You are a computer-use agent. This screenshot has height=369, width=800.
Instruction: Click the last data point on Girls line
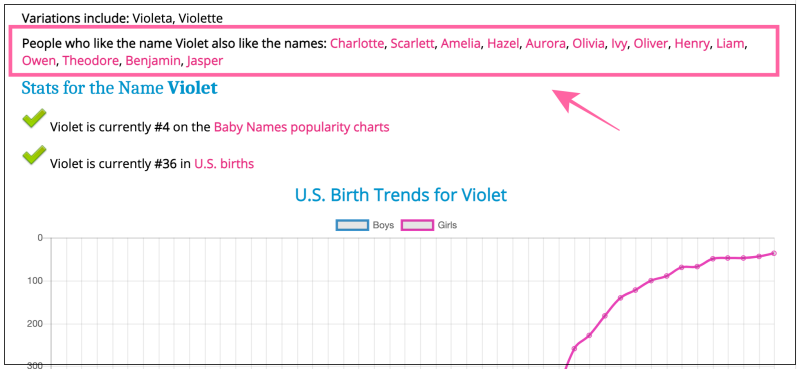tap(774, 253)
